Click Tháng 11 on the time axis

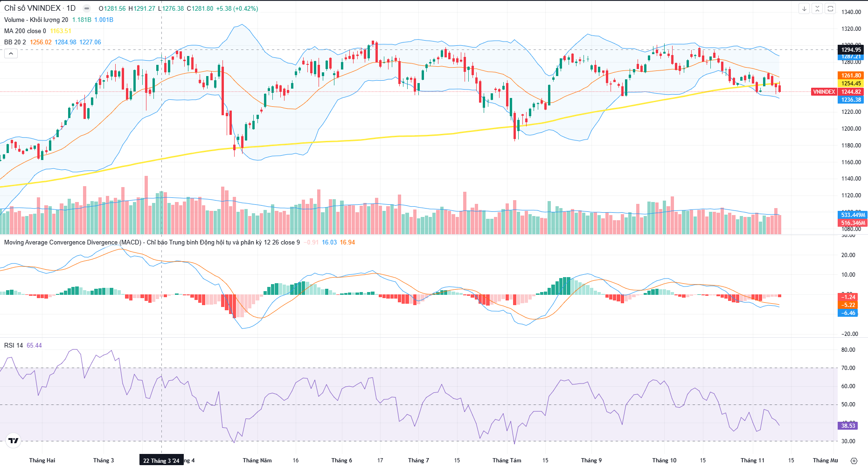pos(752,460)
